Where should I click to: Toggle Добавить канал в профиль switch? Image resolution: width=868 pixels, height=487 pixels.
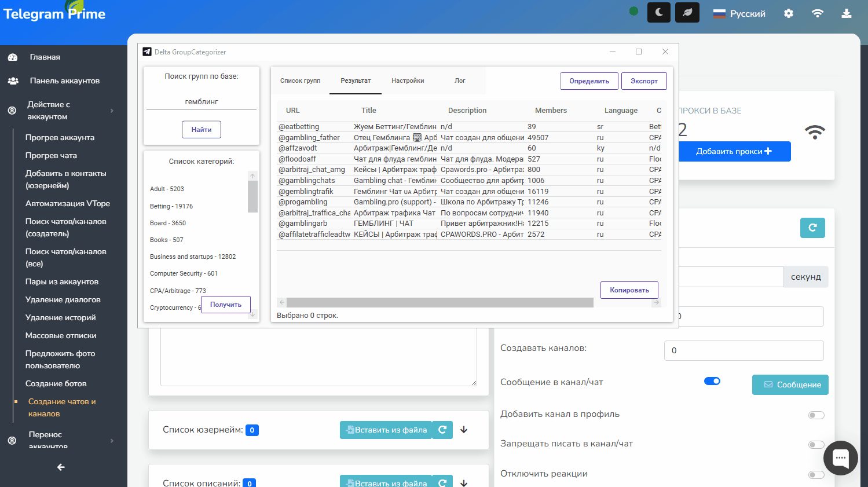[x=816, y=415]
